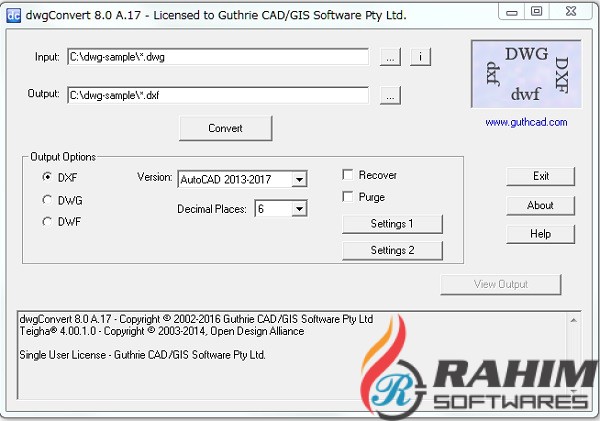Browse for output file with ellipsis button
The height and width of the screenshot is (421, 600).
[x=390, y=95]
